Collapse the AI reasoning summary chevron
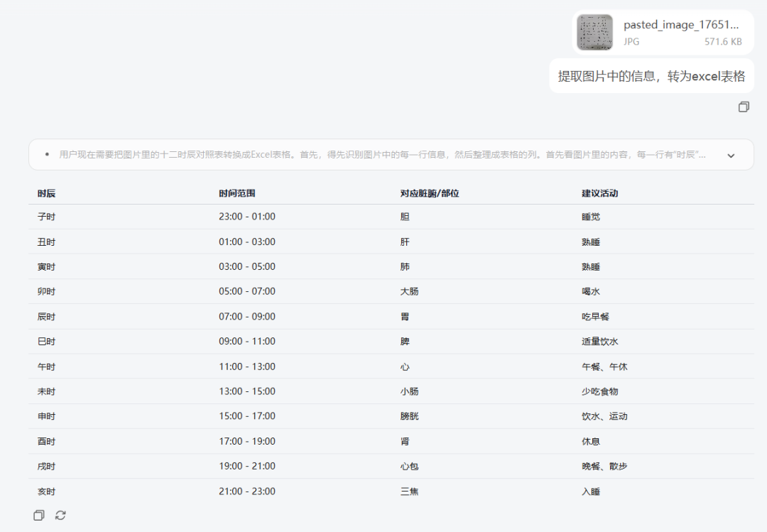The width and height of the screenshot is (767, 532). coord(731,154)
